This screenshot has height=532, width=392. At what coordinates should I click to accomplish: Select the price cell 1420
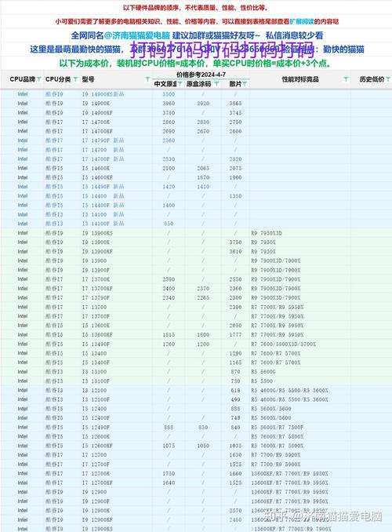coord(169,187)
